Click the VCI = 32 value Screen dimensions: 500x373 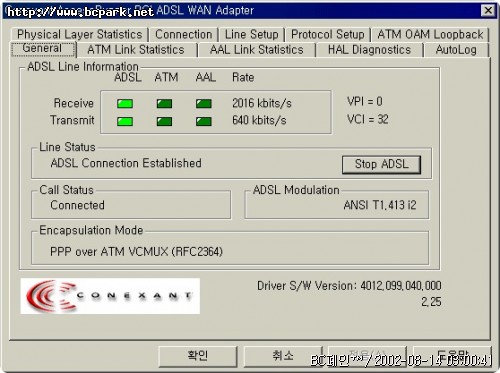tap(368, 119)
